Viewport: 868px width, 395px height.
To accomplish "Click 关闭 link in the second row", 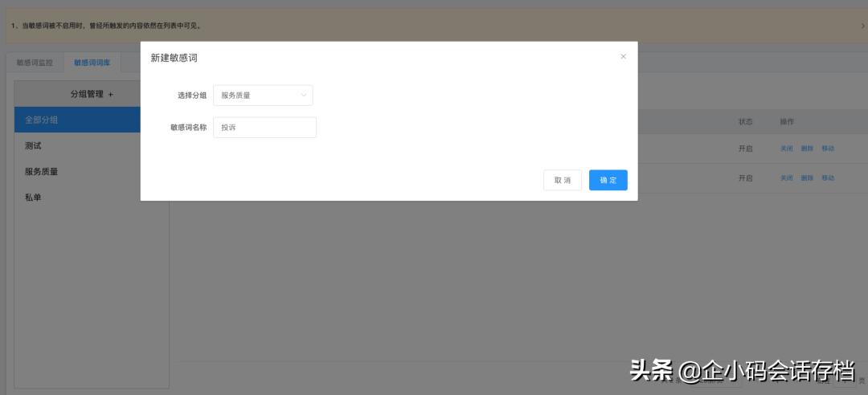I will pyautogui.click(x=787, y=178).
